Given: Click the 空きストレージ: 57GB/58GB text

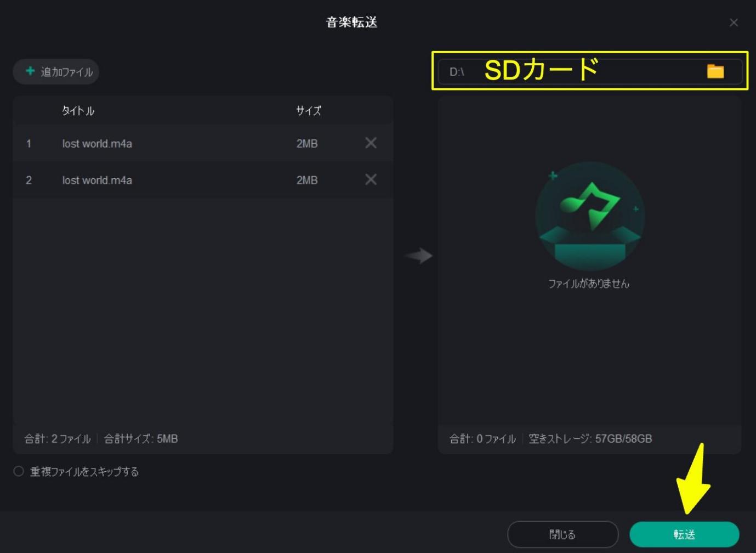Looking at the screenshot, I should (x=590, y=439).
